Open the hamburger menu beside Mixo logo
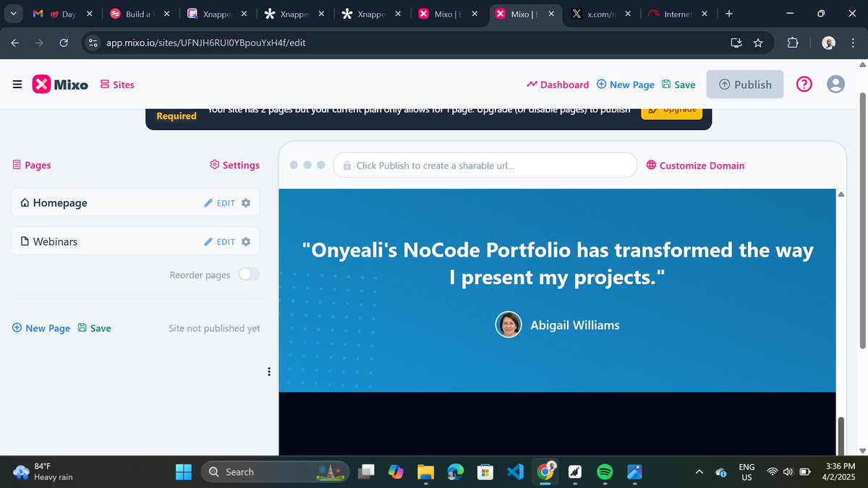This screenshot has width=868, height=488. click(17, 85)
